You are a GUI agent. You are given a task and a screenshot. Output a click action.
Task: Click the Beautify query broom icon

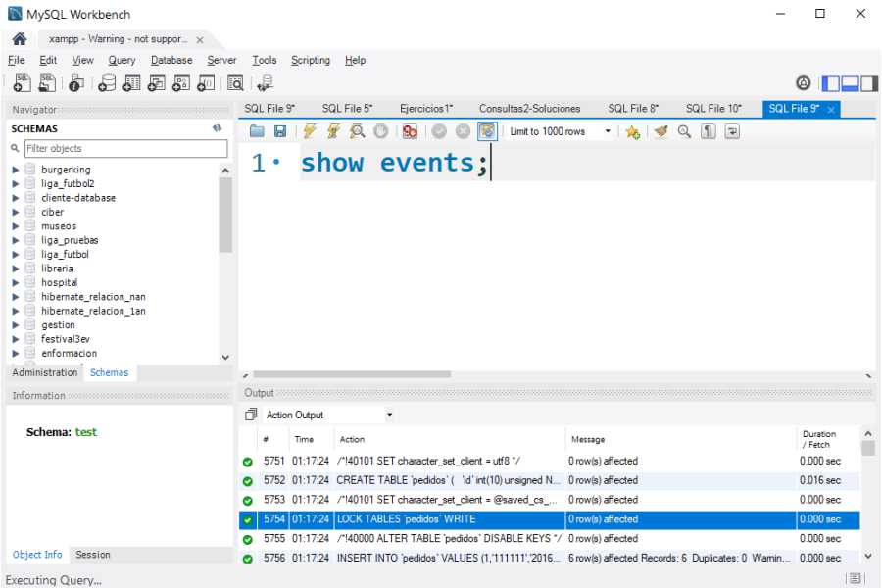pos(661,131)
